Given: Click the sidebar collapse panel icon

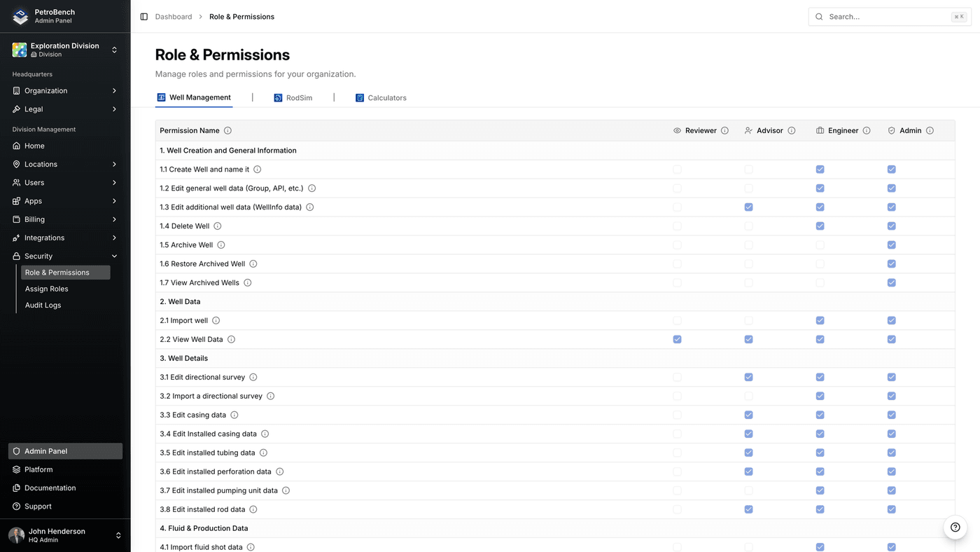Looking at the screenshot, I should pos(143,16).
